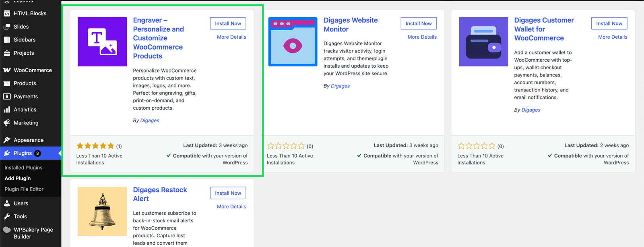
Task: Click the Restock Alert bell thumbnail
Action: [x=102, y=211]
